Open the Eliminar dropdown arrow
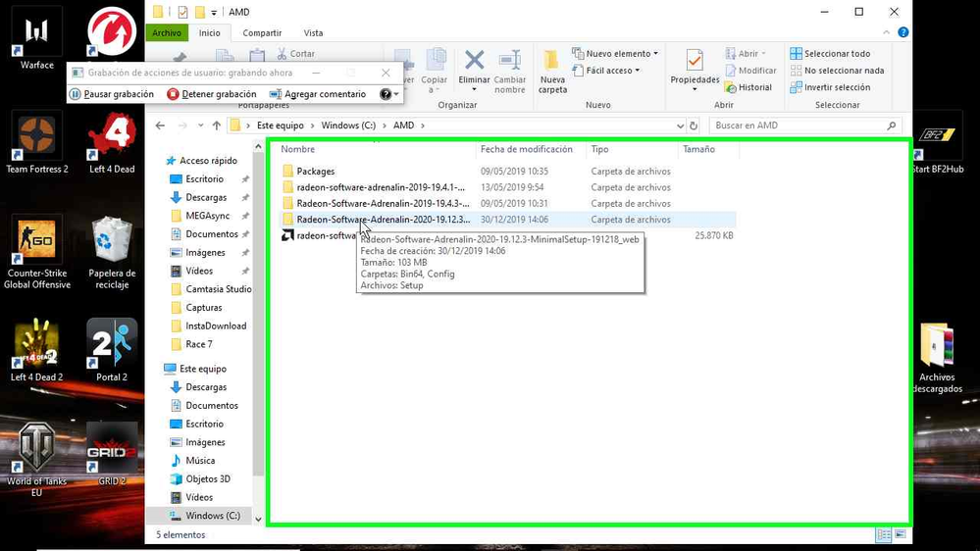980x551 pixels. [x=475, y=89]
